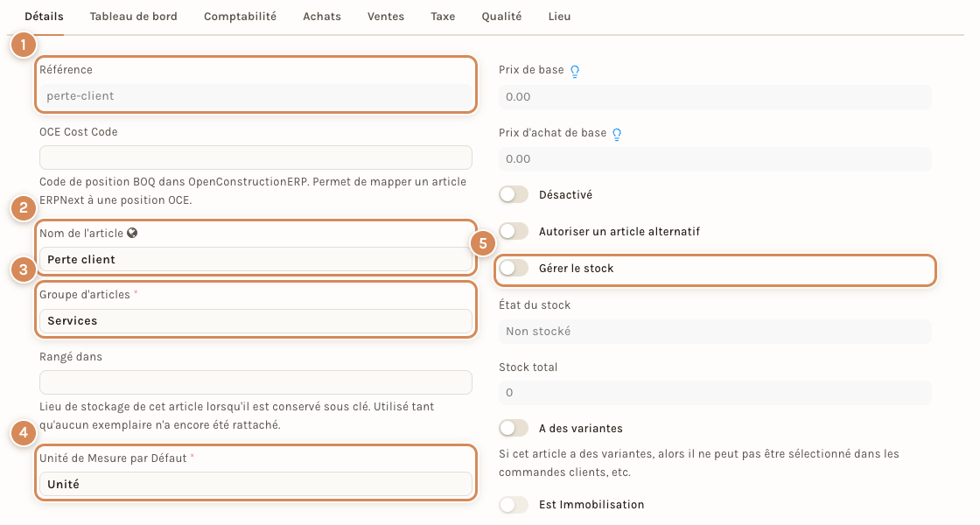Viewport: 980px width, 525px height.
Task: Open the Rangé dans link field
Action: point(255,382)
